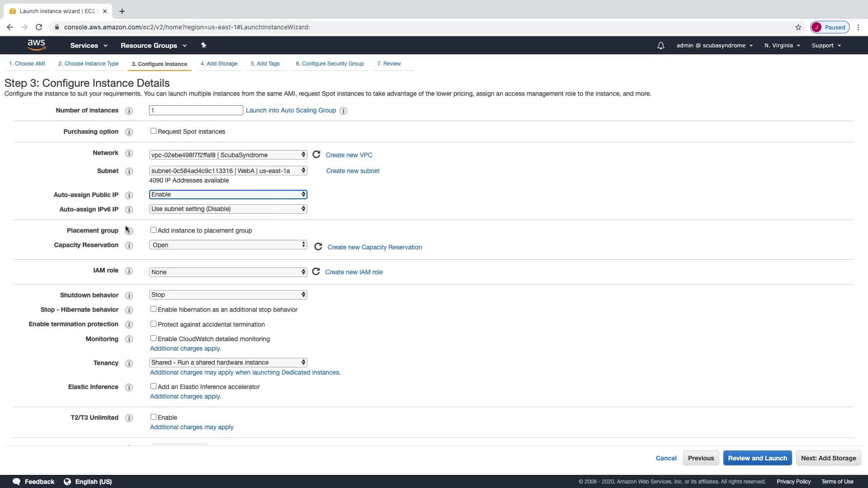Image resolution: width=868 pixels, height=488 pixels.
Task: Enable Request Spot instances checkbox
Action: pyautogui.click(x=153, y=131)
